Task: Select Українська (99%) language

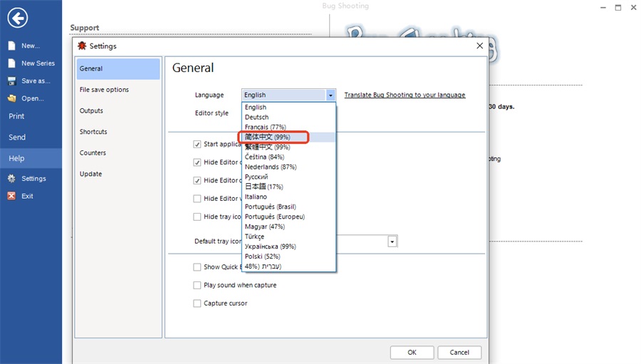Action: click(x=288, y=246)
